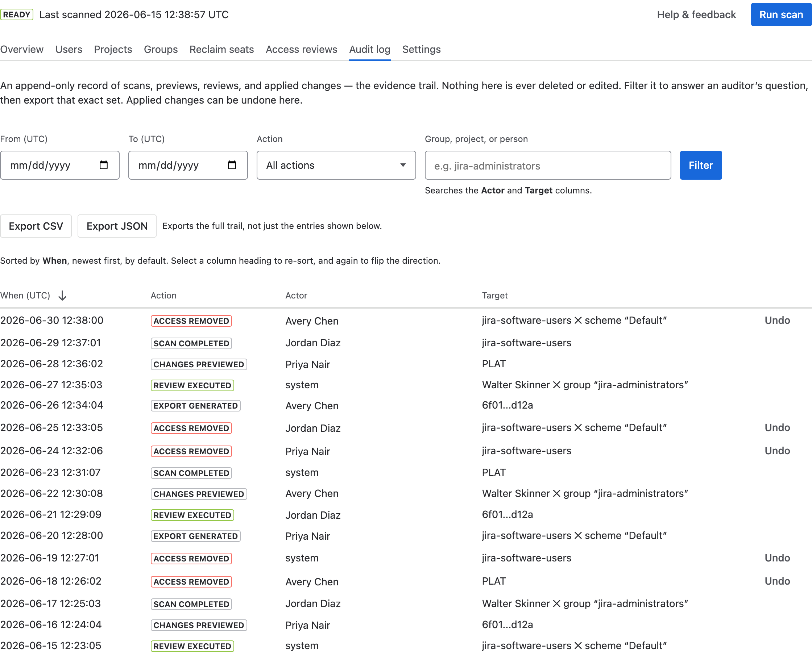812x652 pixels.
Task: Sort by the When (UTC) column heading
Action: tap(25, 296)
